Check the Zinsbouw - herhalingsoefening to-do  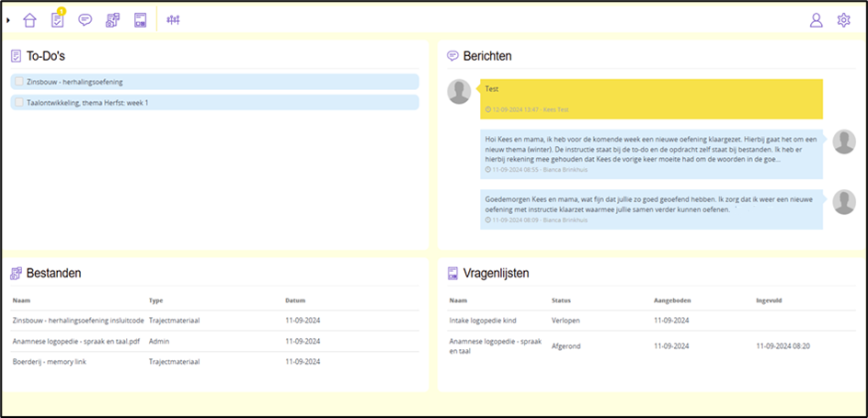19,82
